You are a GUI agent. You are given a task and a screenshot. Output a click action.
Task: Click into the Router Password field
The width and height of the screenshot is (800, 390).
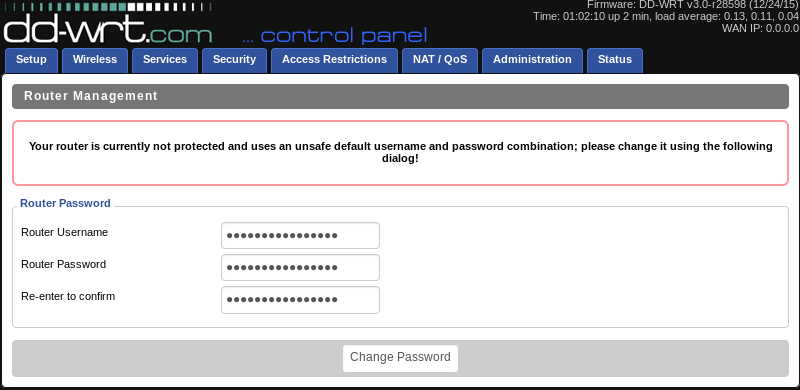pyautogui.click(x=301, y=267)
